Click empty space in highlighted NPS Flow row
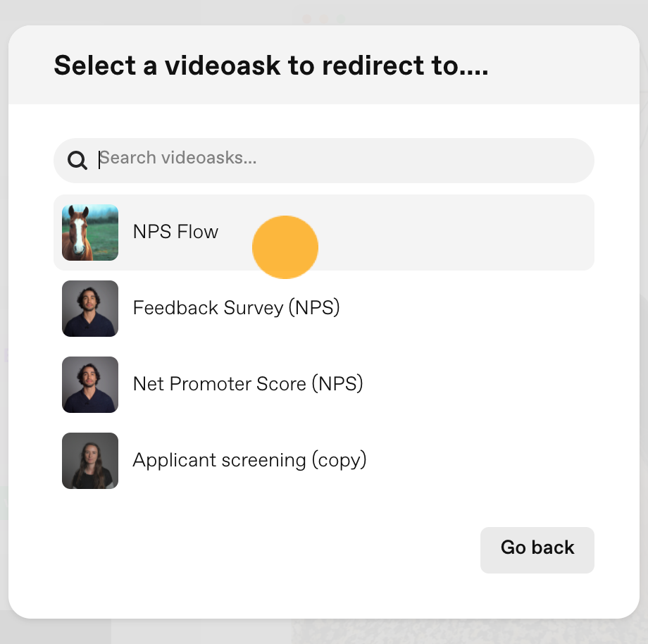 click(x=454, y=233)
